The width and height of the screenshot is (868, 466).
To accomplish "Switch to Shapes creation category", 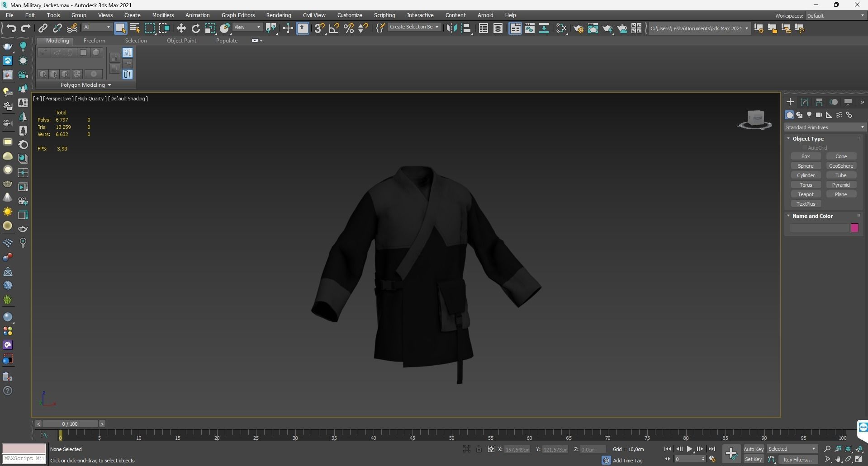I will tap(799, 115).
